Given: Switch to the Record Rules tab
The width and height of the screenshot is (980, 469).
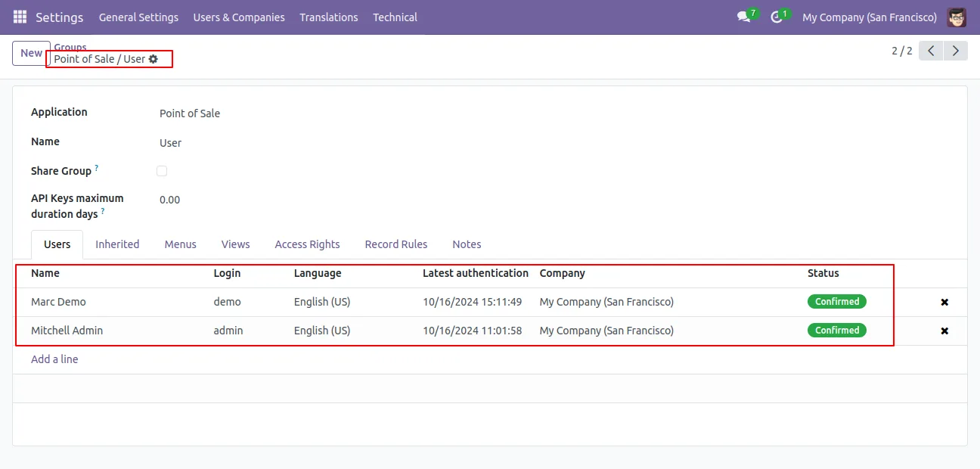Looking at the screenshot, I should click(396, 244).
